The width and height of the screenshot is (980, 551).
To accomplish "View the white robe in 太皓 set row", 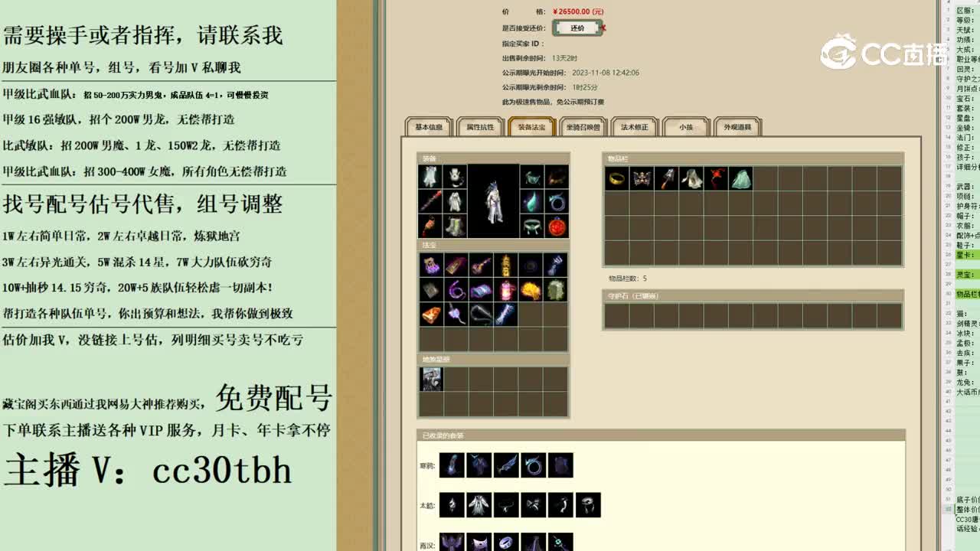I will 479,505.
